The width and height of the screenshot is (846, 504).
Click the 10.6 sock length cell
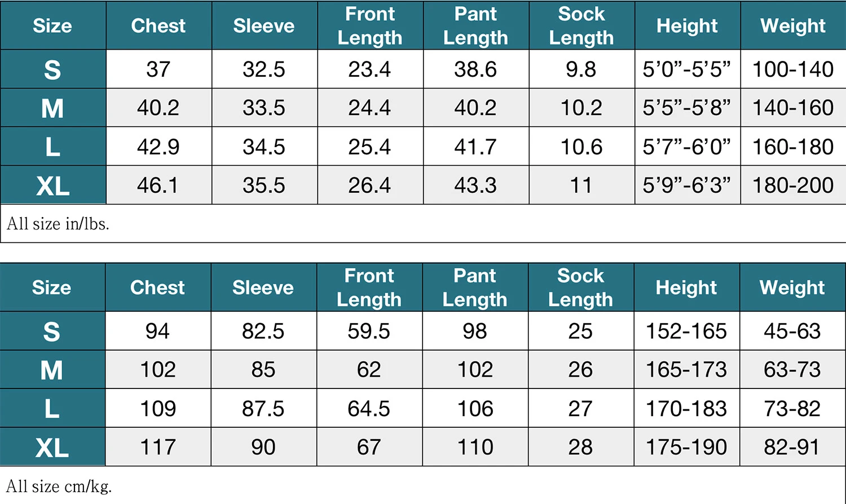pos(581,147)
